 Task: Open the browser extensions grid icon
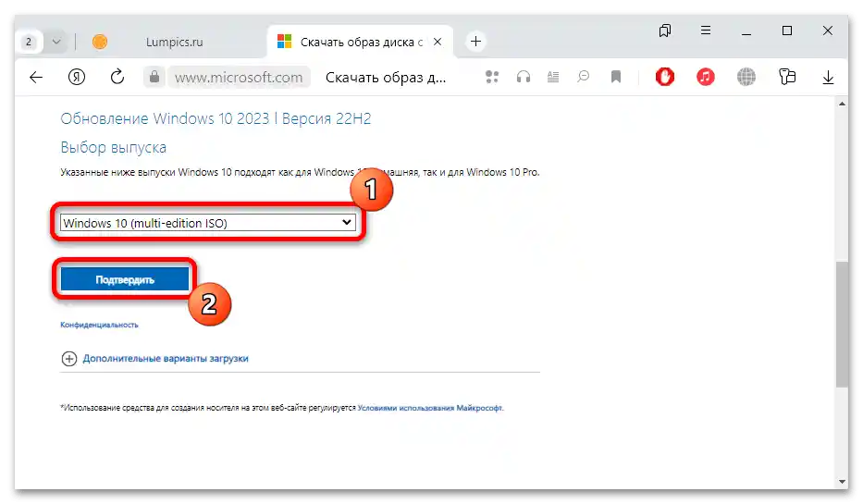492,77
